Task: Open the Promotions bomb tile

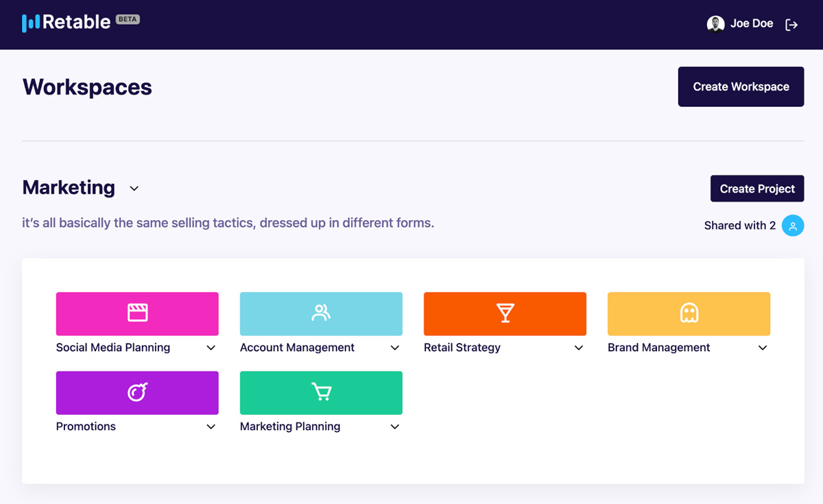Action: [x=137, y=392]
